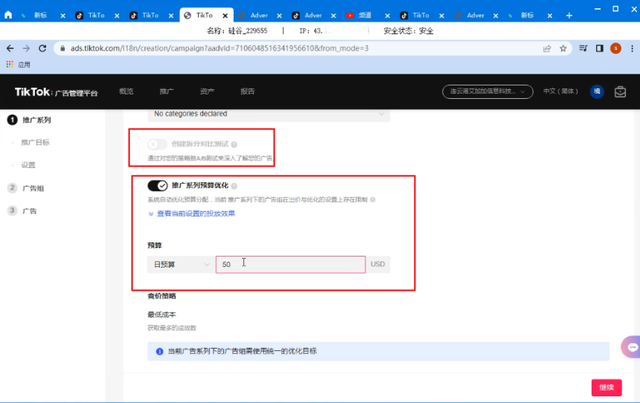Image resolution: width=640 pixels, height=403 pixels.
Task: Bookmark the page with the star icon
Action: 563,49
